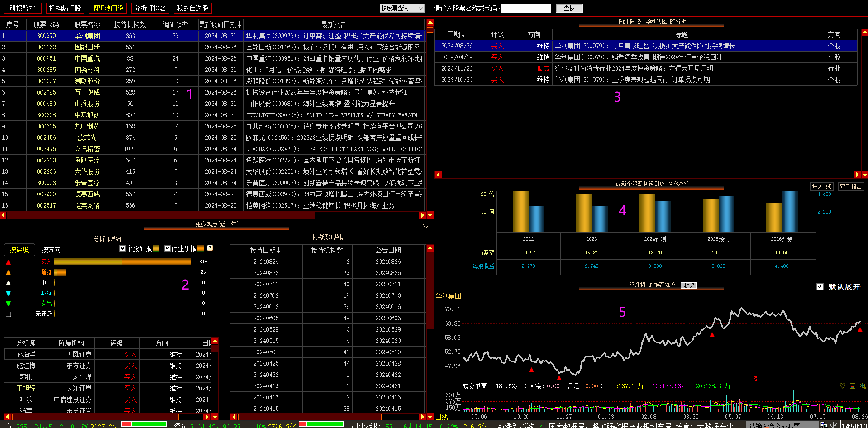Toggle the 个股研报 checkbox
Image resolution: width=868 pixels, height=428 pixels.
[x=123, y=248]
